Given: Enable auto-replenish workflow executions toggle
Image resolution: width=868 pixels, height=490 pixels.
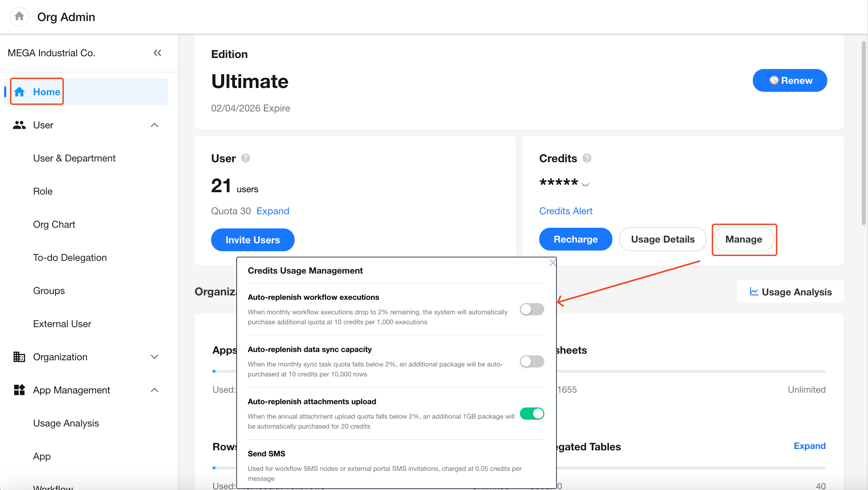Looking at the screenshot, I should click(532, 309).
